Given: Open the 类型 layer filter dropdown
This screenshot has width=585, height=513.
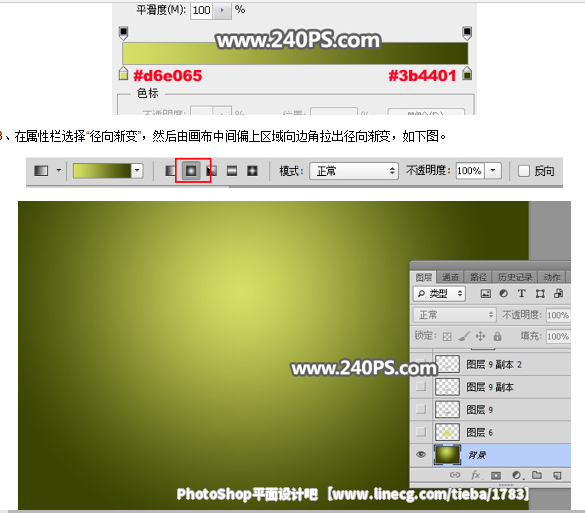Looking at the screenshot, I should click(x=439, y=294).
